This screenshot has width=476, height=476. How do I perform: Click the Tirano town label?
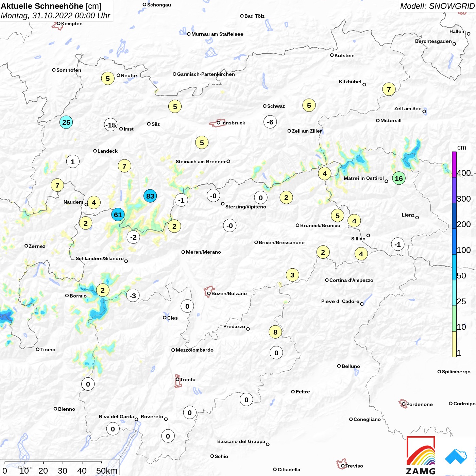pos(48,350)
